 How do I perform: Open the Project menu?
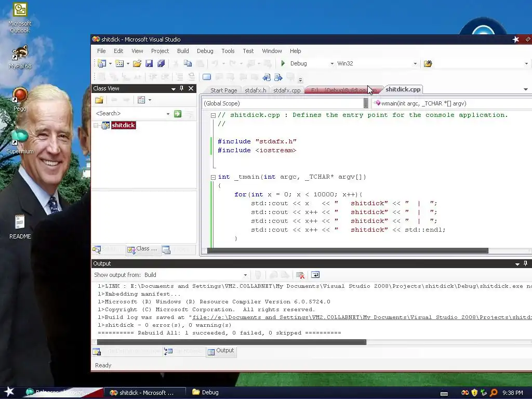(x=160, y=51)
